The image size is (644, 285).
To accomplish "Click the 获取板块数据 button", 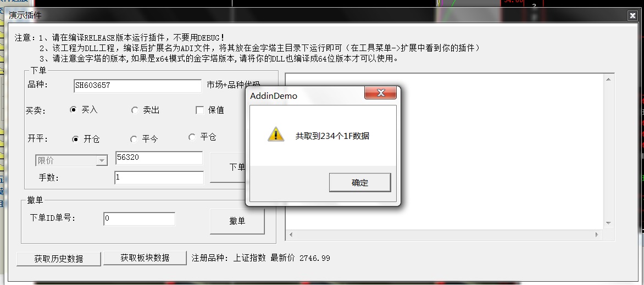I will tap(145, 258).
